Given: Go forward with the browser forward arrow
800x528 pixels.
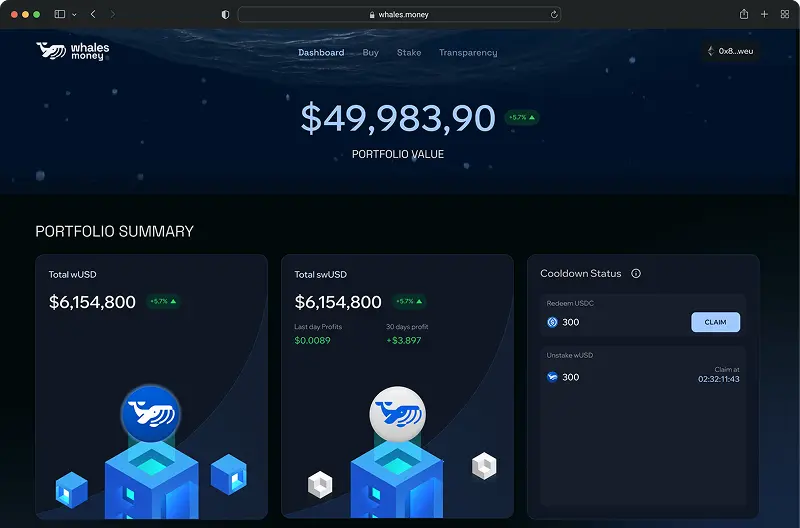Looking at the screenshot, I should click(112, 14).
